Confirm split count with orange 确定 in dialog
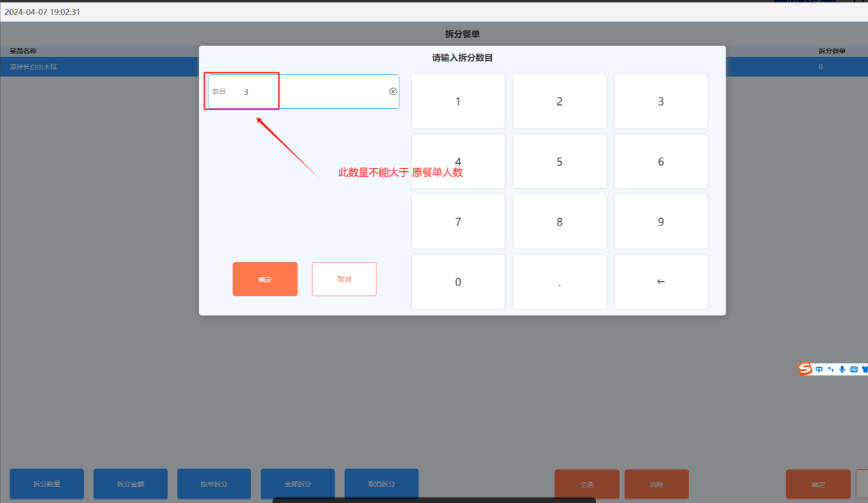 pos(265,279)
